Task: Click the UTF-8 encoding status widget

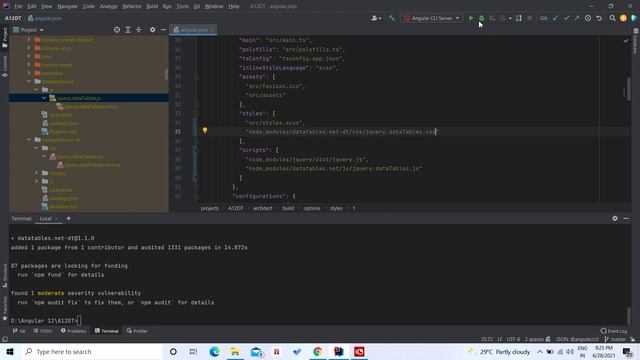Action: [x=513, y=339]
